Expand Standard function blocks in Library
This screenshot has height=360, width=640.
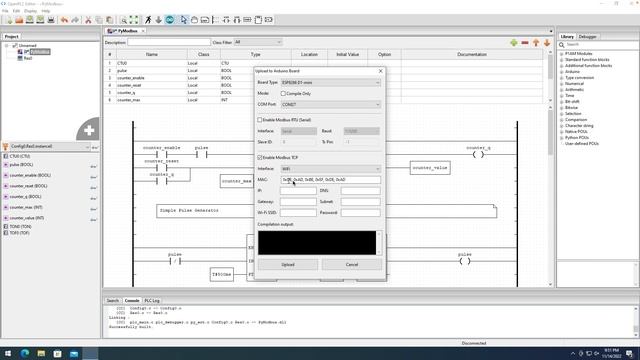pos(562,60)
